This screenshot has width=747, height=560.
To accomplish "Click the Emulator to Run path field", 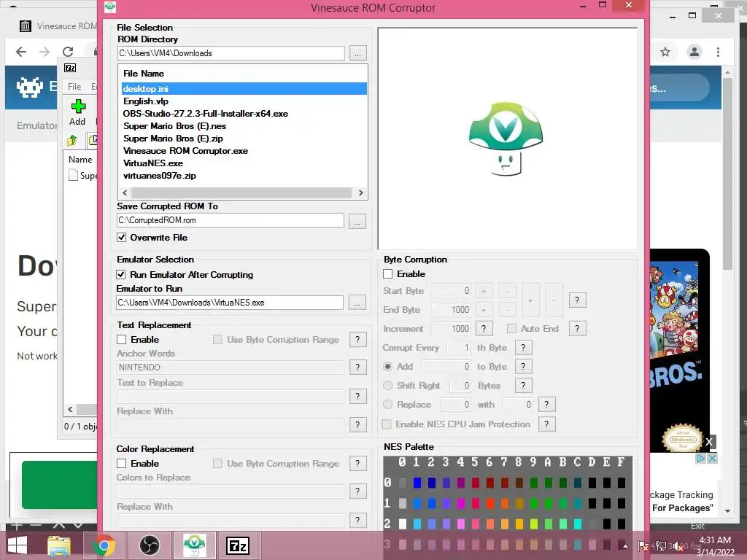I will (x=230, y=303).
